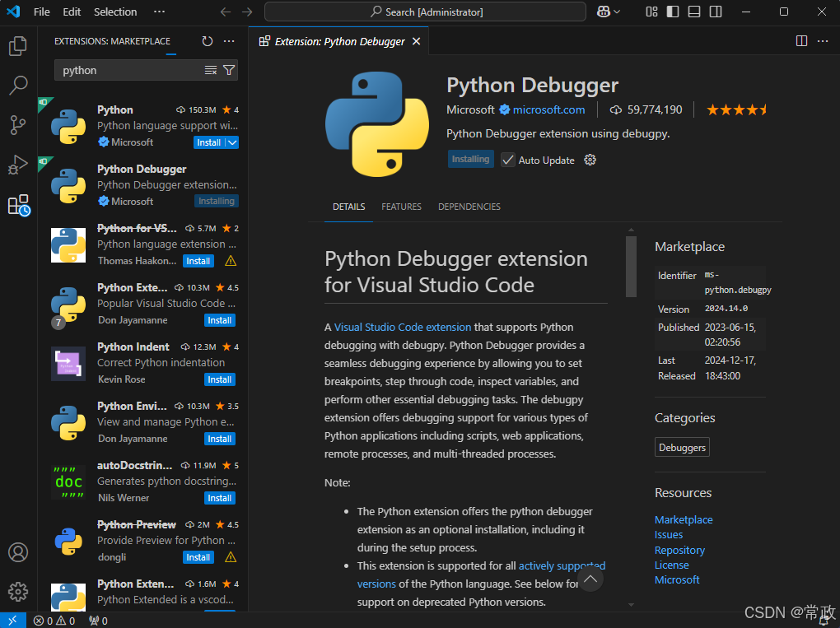The image size is (840, 628).
Task: Open Source Control view in activity bar
Action: [x=18, y=125]
